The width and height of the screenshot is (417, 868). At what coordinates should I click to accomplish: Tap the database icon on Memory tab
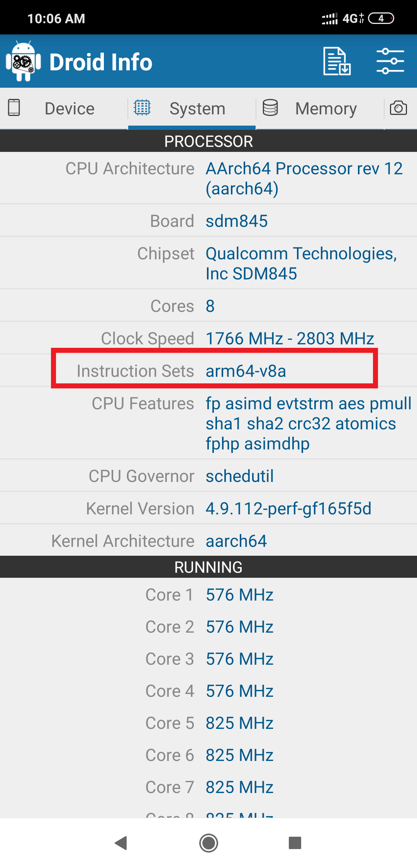[270, 108]
